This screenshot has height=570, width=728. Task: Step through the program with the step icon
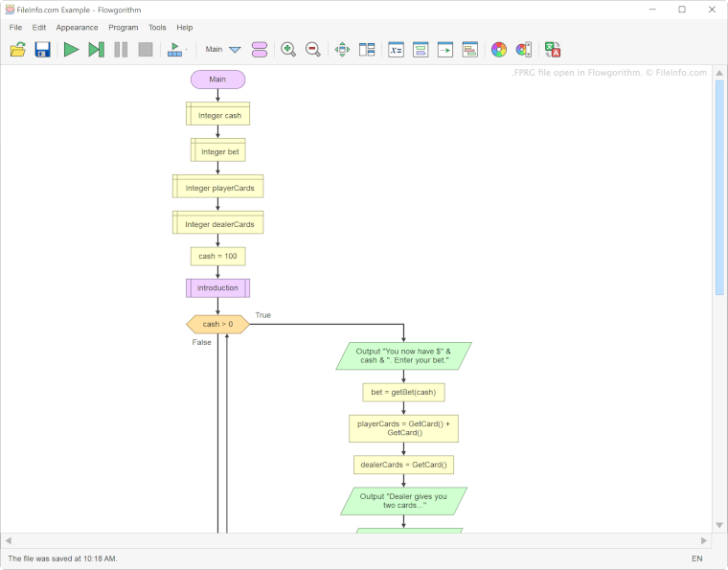pos(96,49)
